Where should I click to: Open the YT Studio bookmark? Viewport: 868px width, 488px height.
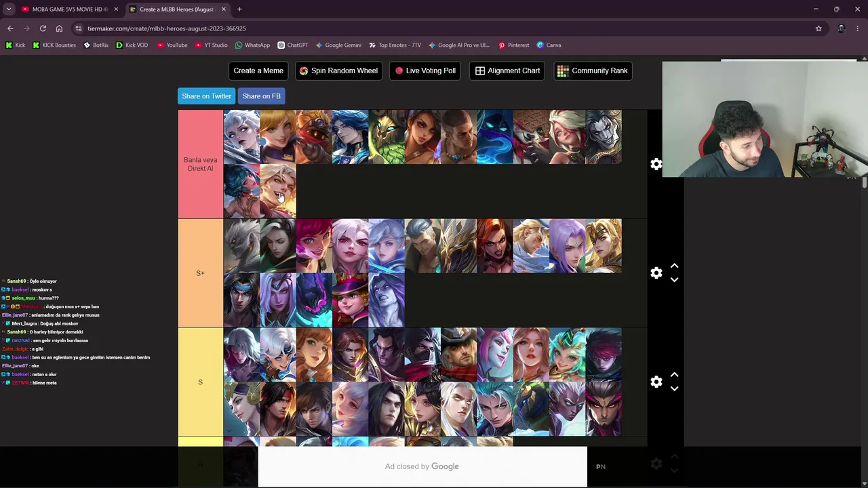[211, 45]
